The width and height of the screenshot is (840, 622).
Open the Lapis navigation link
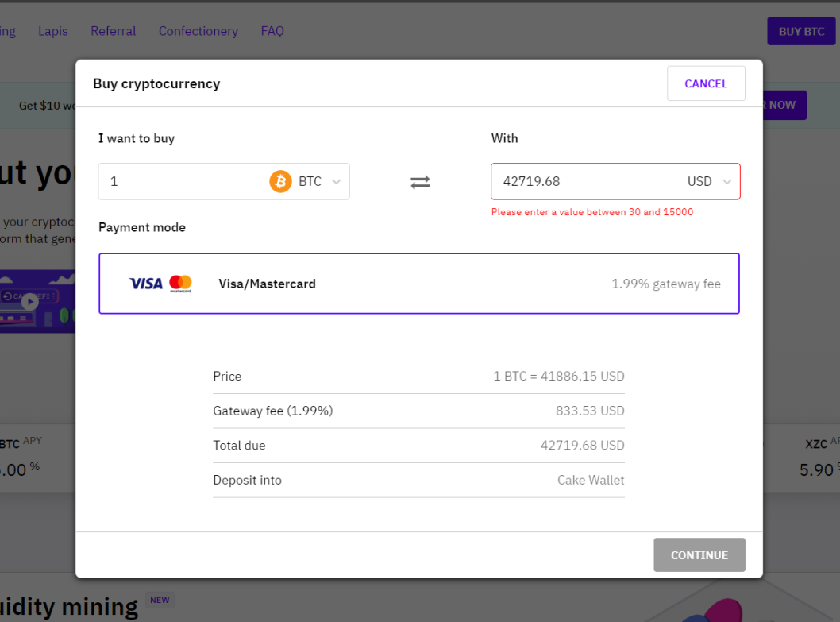click(x=53, y=31)
